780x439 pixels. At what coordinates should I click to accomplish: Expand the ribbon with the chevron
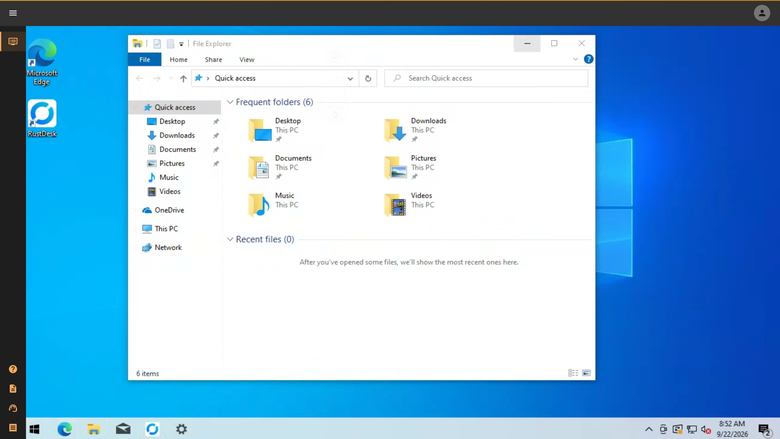coord(576,59)
